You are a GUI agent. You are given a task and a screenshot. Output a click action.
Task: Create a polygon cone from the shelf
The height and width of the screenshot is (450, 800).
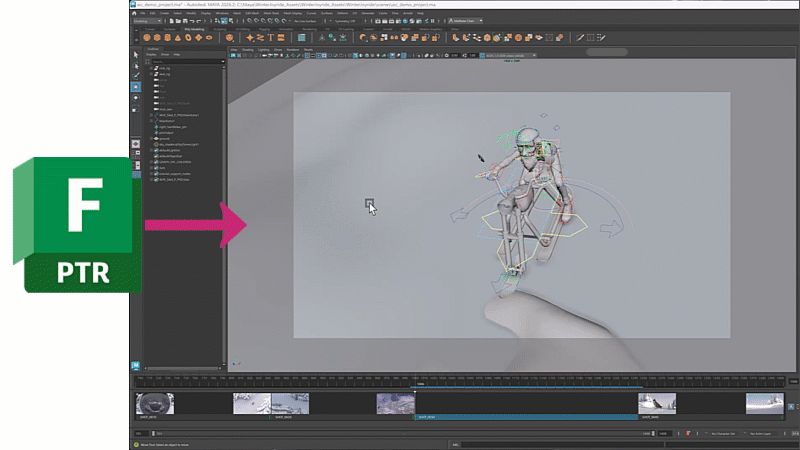178,38
